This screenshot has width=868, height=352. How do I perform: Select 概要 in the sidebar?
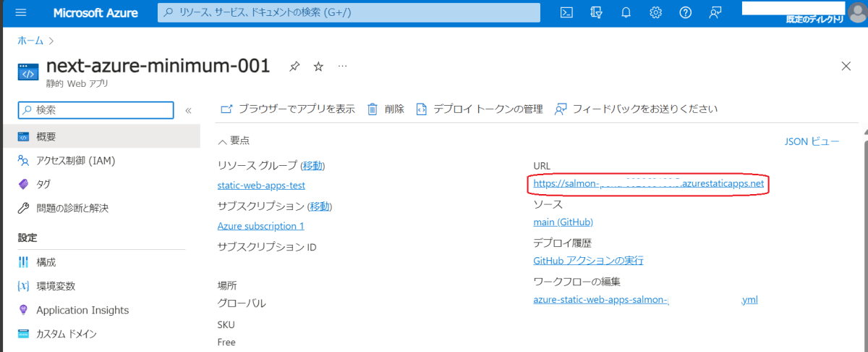pos(100,136)
